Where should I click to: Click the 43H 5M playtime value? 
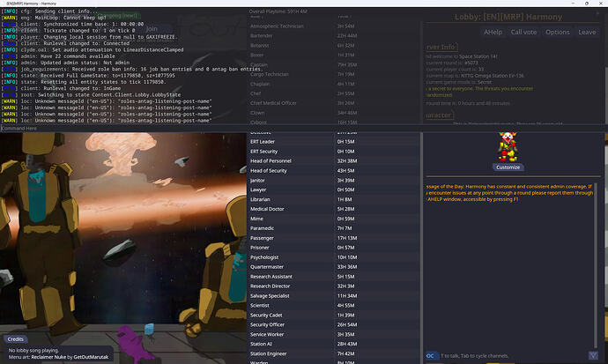click(345, 171)
